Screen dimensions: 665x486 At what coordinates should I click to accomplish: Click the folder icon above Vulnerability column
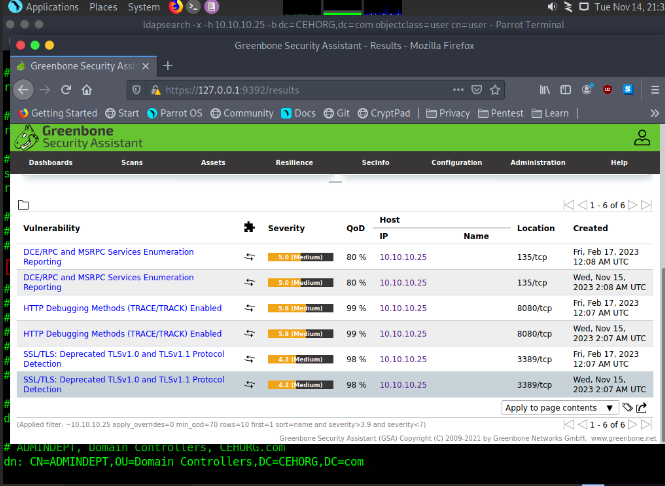(23, 205)
